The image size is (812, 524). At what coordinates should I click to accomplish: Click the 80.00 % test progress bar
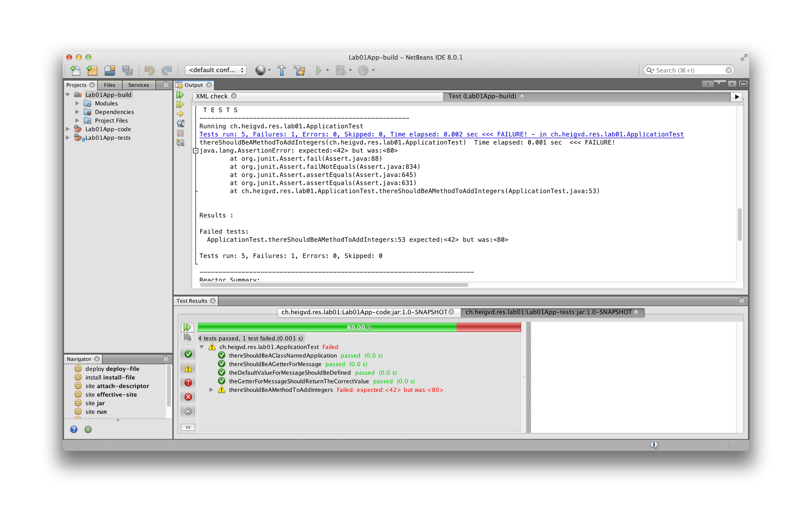(x=359, y=327)
